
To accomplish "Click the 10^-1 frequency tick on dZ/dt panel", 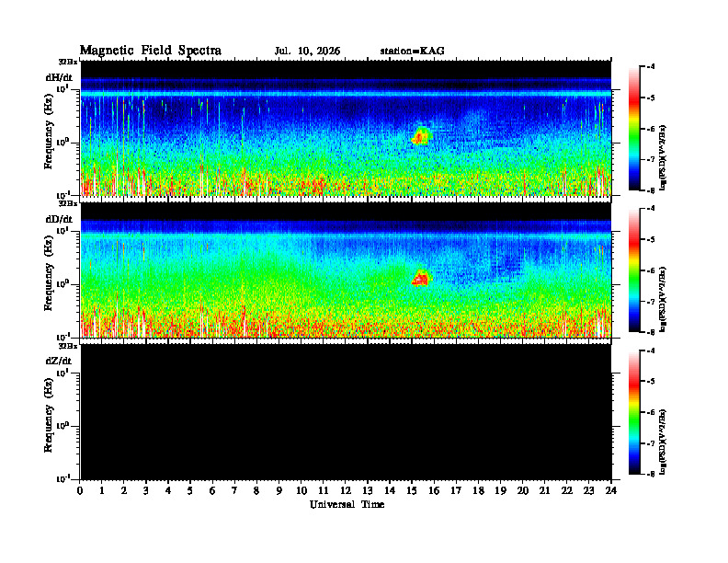I will [63, 478].
